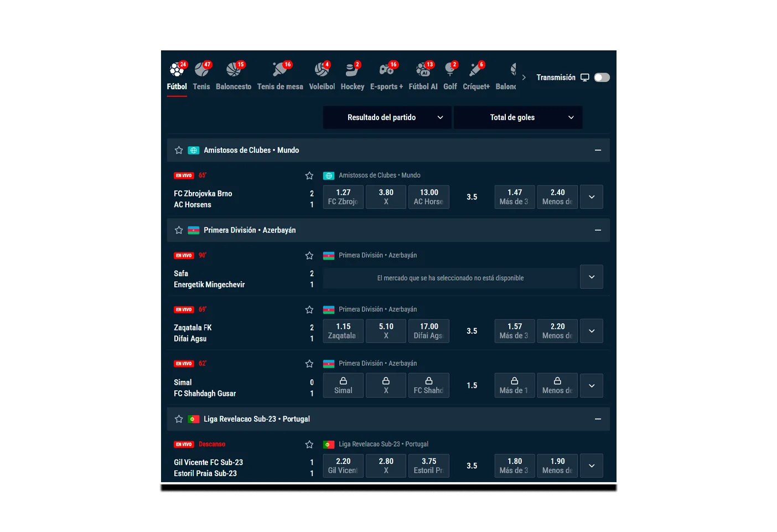
Task: Toggle the Transmisión switch
Action: pos(602,78)
